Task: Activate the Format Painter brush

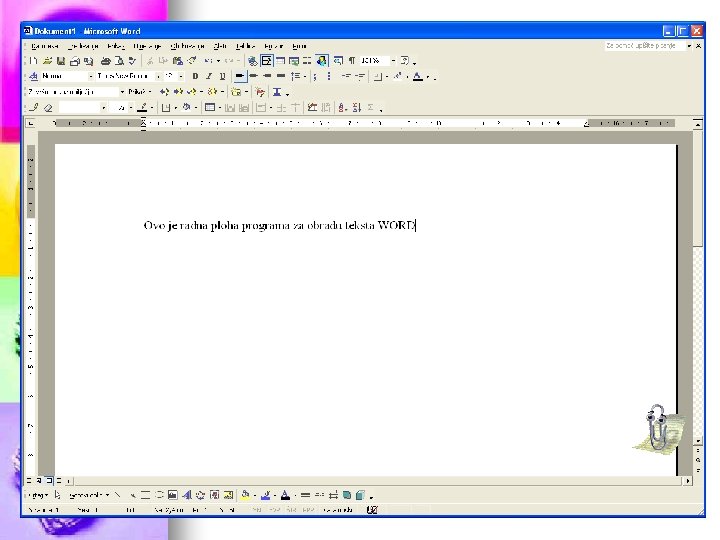Action: 192,61
